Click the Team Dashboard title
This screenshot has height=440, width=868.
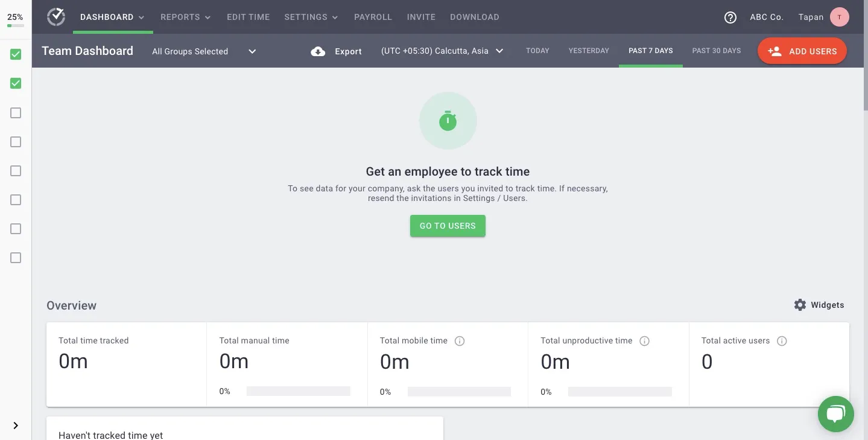tap(87, 51)
